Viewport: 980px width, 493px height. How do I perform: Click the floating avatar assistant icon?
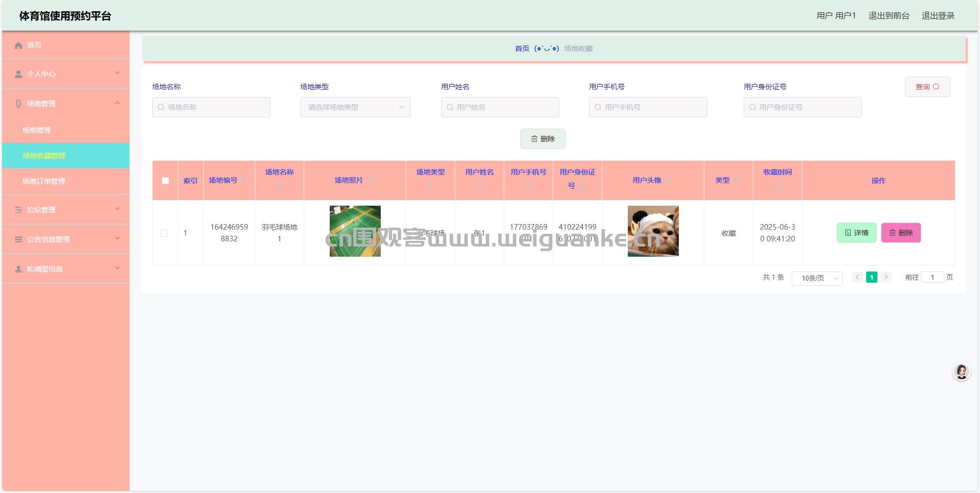coord(962,372)
